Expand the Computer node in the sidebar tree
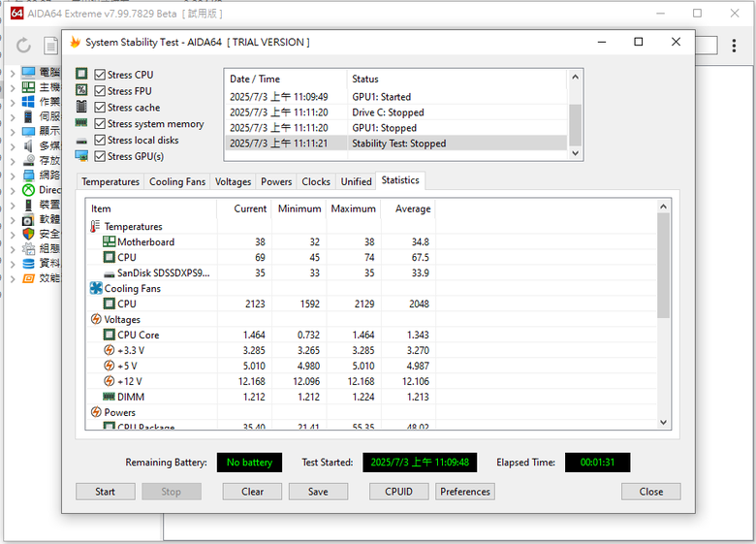Viewport: 756px width, 544px height. coord(13,74)
